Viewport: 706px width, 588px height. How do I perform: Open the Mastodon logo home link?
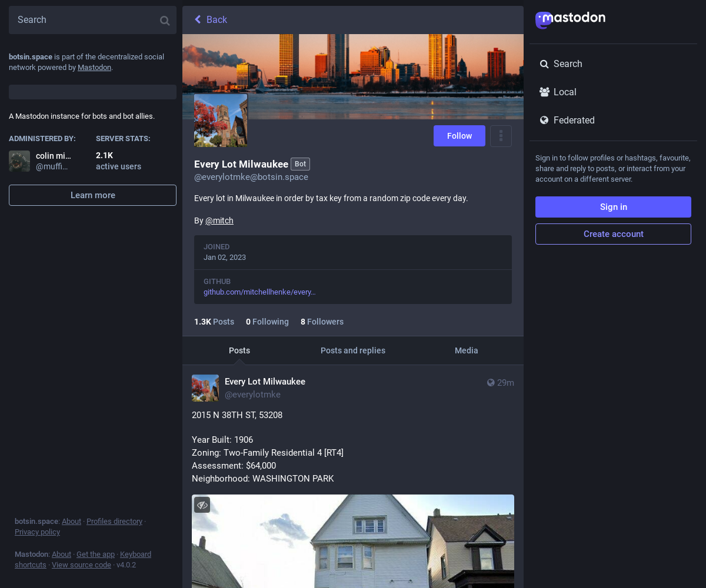570,20
